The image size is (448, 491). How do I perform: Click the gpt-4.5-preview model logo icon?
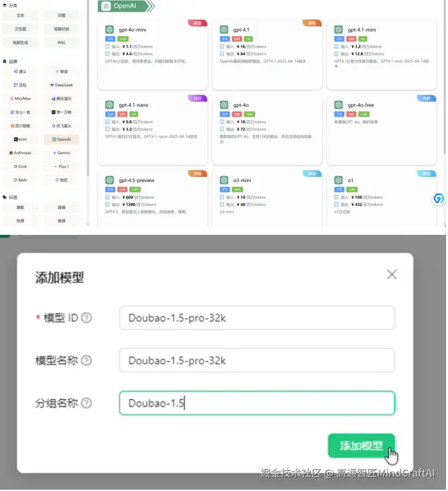pyautogui.click(x=109, y=180)
